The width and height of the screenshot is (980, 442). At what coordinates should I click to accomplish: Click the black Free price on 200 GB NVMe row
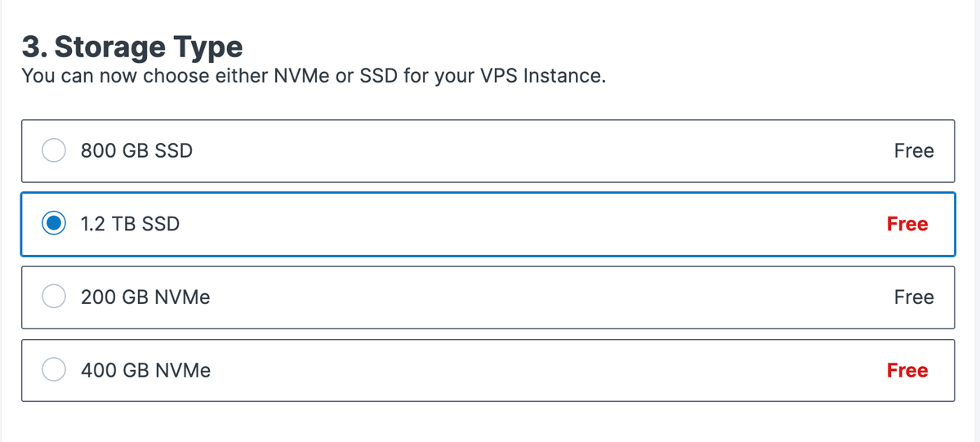[914, 297]
